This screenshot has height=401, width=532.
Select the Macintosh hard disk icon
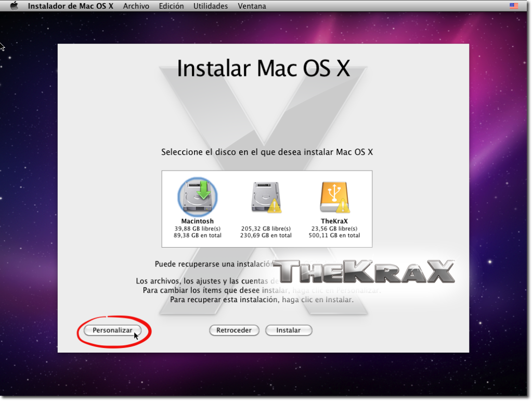[198, 197]
